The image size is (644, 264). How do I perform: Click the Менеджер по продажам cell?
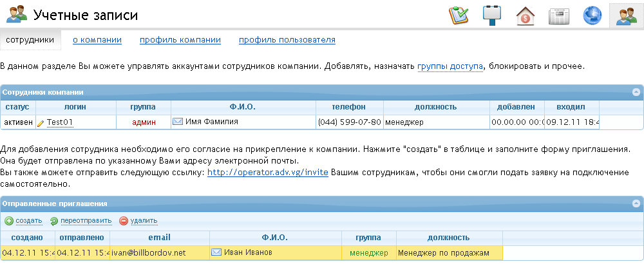click(x=449, y=252)
